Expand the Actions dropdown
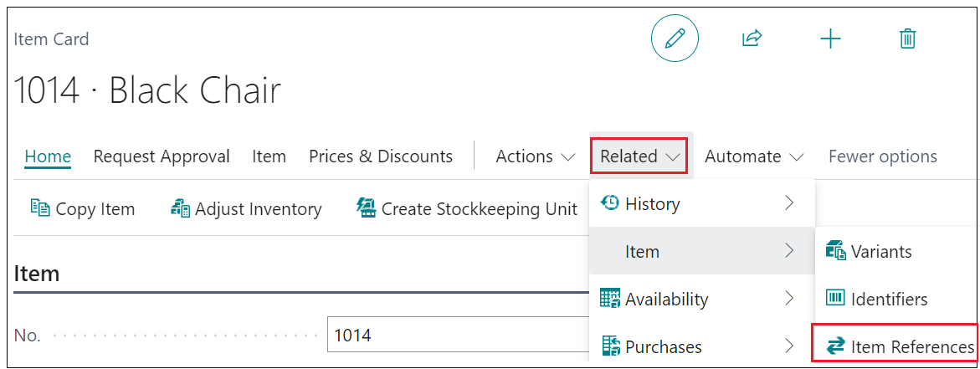The image size is (980, 369). click(x=535, y=156)
